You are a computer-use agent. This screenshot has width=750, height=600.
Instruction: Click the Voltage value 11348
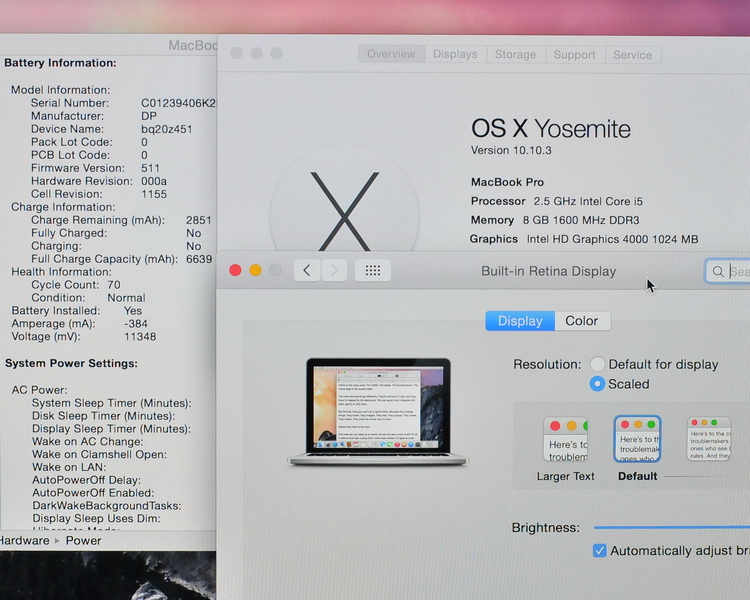[x=140, y=336]
